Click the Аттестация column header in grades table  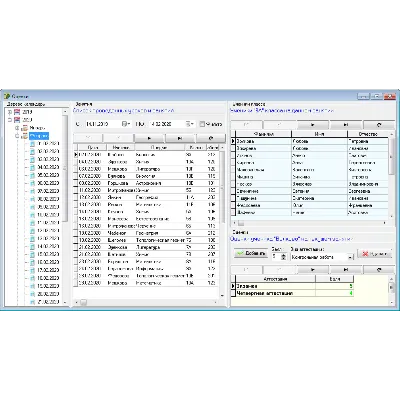[275, 279]
